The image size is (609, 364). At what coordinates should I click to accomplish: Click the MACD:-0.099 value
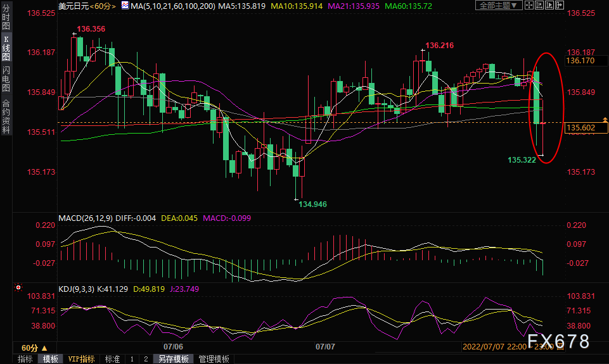227,218
